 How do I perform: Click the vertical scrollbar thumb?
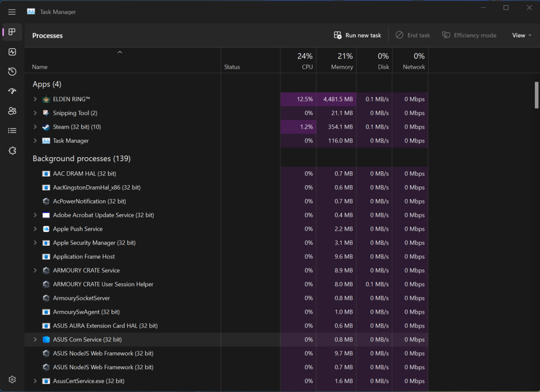point(536,95)
